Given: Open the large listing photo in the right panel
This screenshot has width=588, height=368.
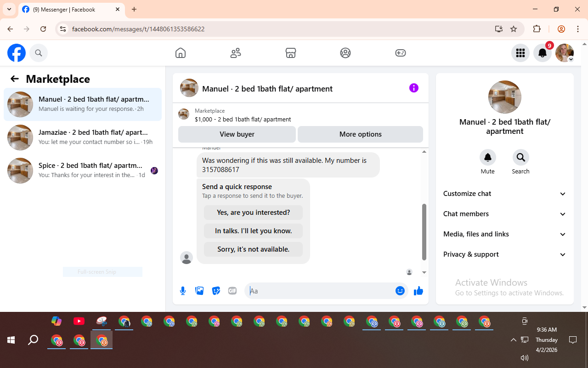Looking at the screenshot, I should (505, 97).
